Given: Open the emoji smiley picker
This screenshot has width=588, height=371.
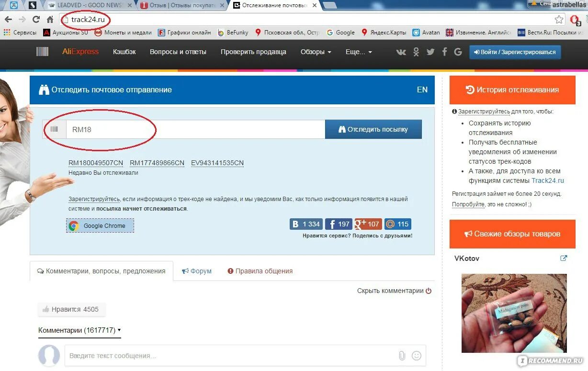Looking at the screenshot, I should click(x=417, y=356).
